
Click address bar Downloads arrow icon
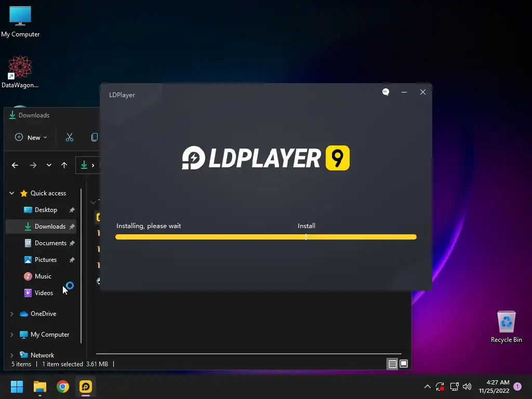[84, 165]
